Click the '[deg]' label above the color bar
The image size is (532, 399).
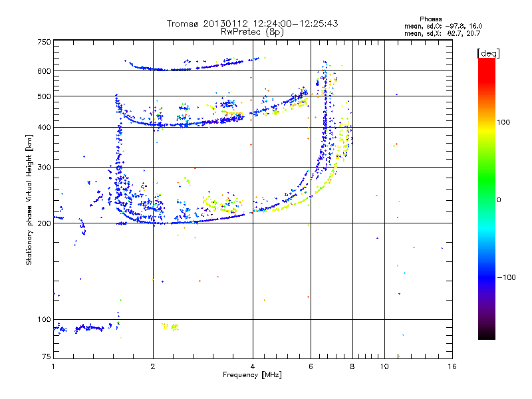[x=488, y=53]
